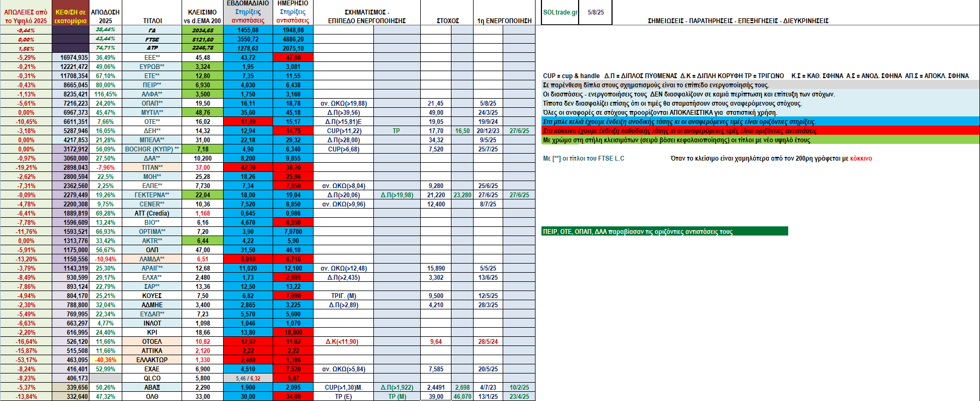The image size is (980, 401).
Task: Select the red 47,08 resistance cell
Action: (293, 58)
